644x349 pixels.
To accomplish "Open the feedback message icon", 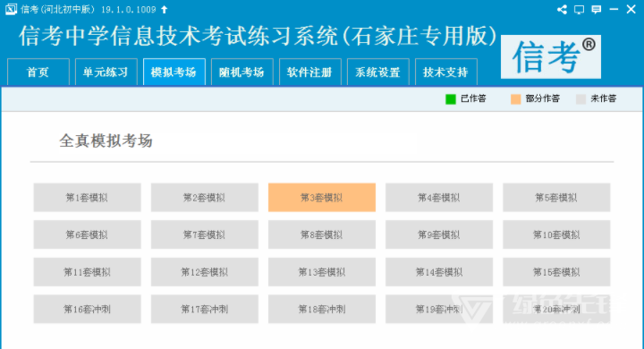I will (597, 10).
